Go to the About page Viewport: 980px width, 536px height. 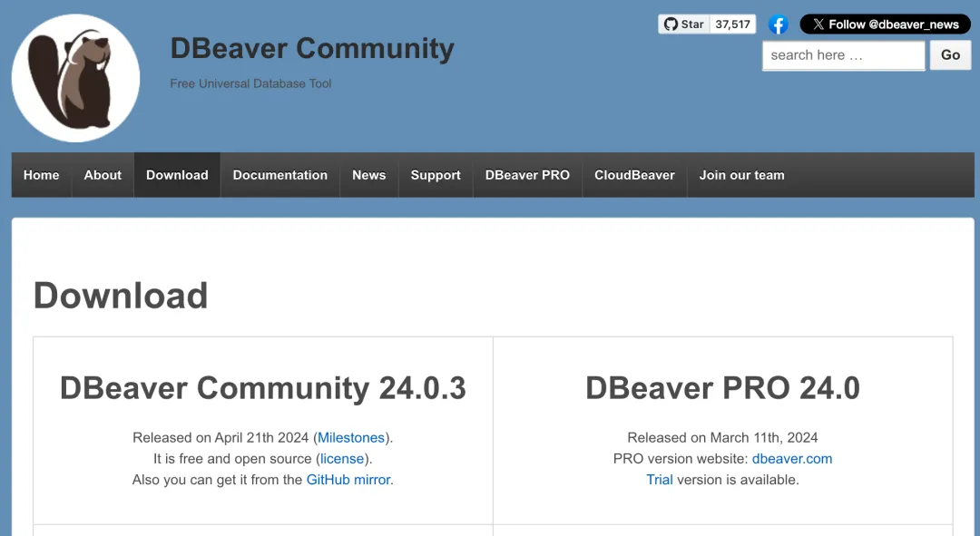coord(103,175)
